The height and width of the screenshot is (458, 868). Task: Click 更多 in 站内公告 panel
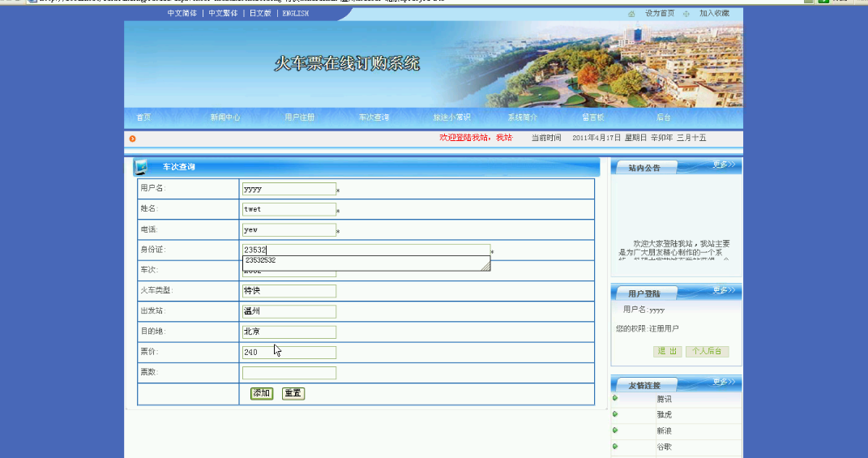[x=724, y=165]
